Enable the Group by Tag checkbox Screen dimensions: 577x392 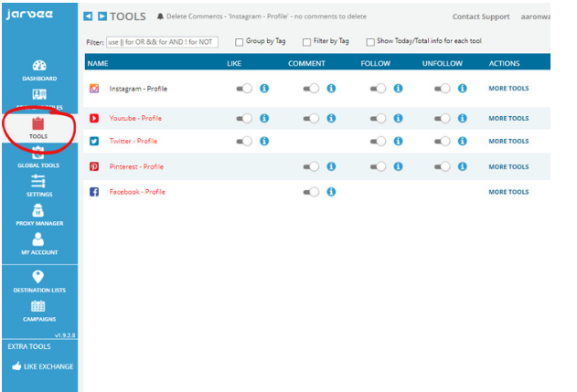coord(240,42)
